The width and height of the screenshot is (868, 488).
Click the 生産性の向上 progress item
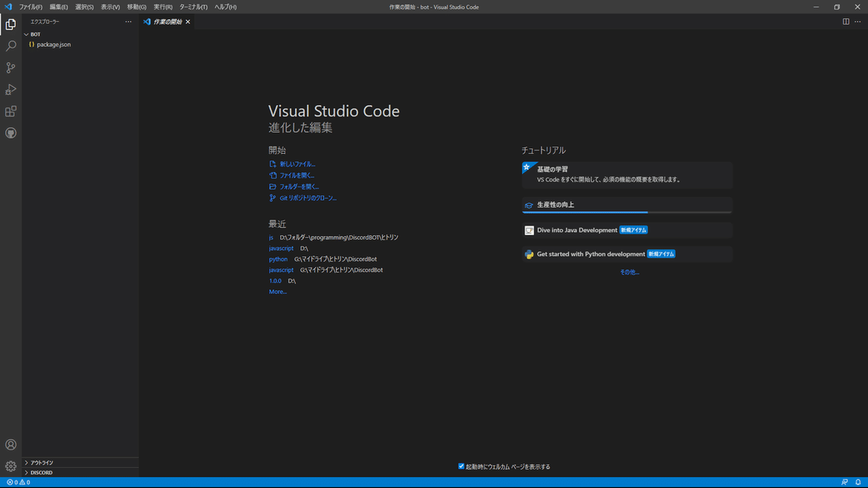(x=626, y=205)
